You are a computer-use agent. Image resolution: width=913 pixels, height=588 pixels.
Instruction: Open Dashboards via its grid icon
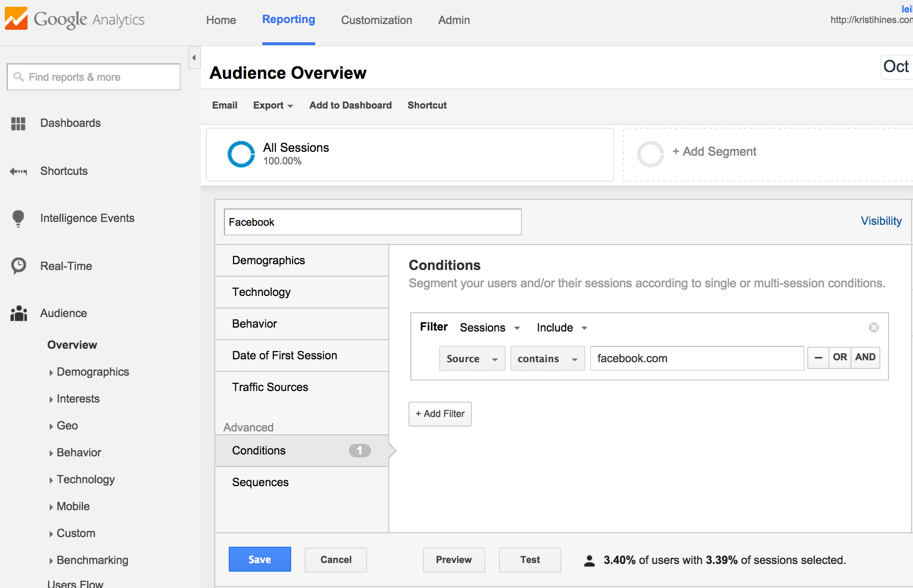pos(18,123)
